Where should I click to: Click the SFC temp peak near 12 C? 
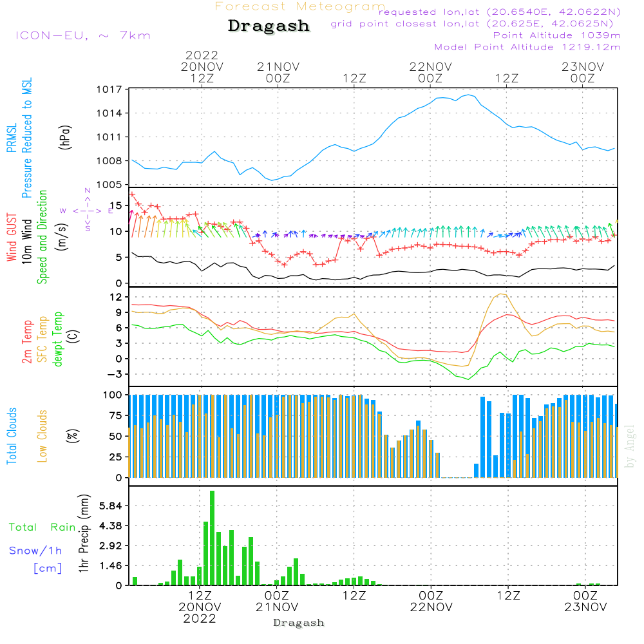502,294
